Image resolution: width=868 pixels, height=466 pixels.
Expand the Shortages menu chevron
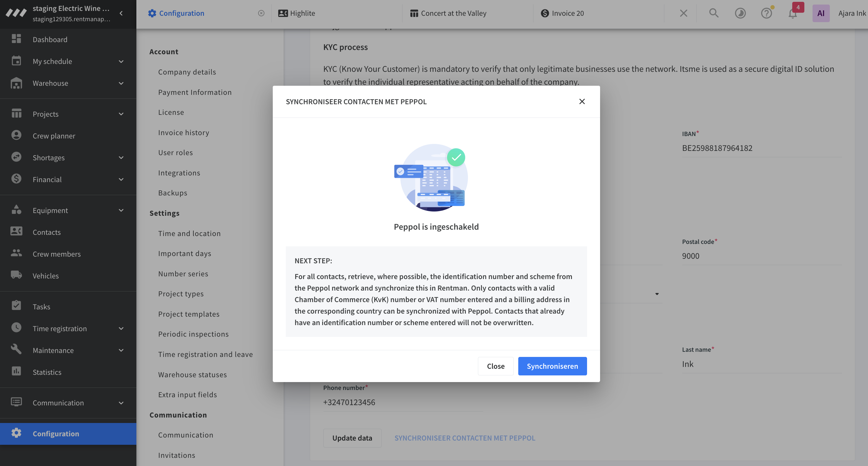coord(121,158)
